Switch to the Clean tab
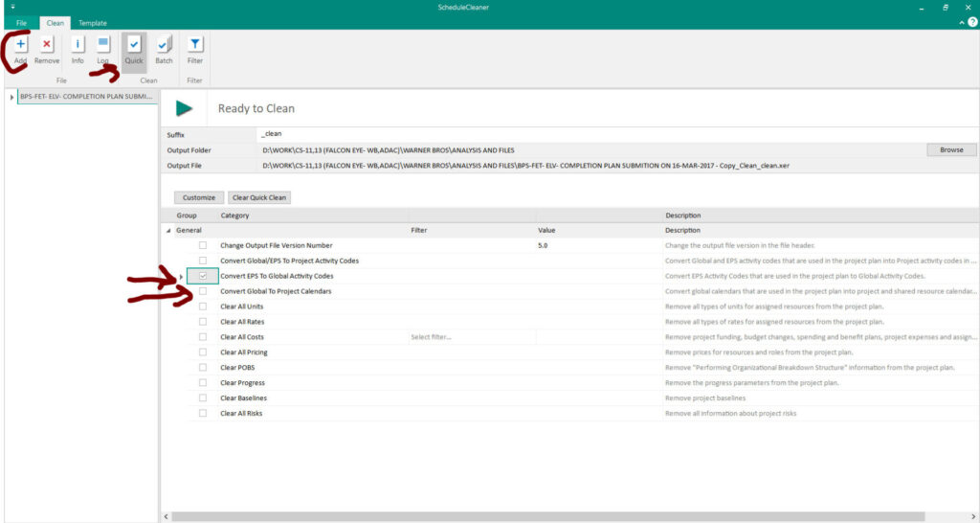 [55, 23]
